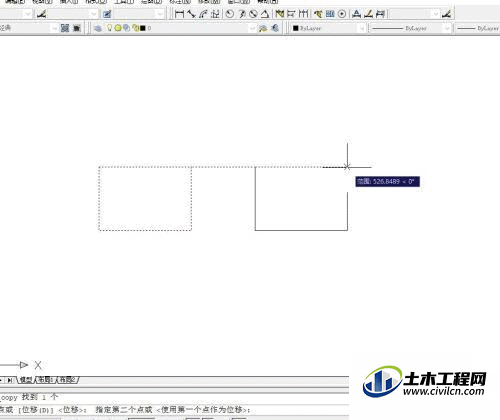Select the Quick dimension tool
The height and width of the screenshot is (420, 500).
(x=280, y=14)
